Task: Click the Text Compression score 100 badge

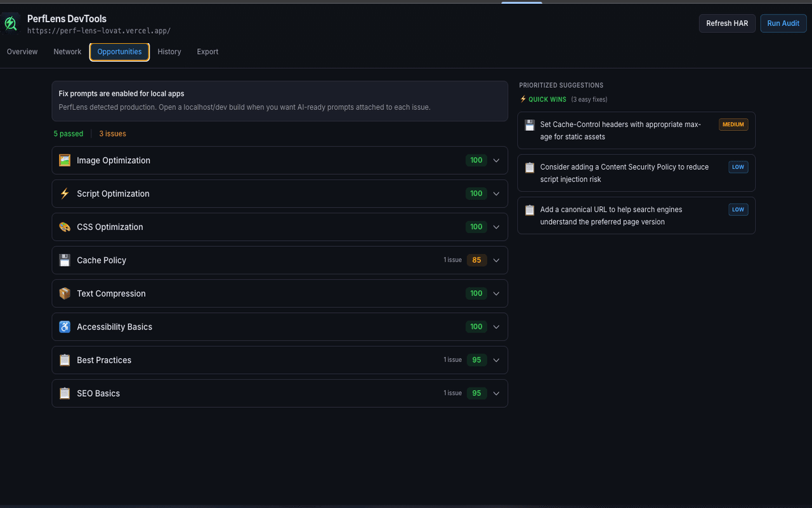Action: 476,293
